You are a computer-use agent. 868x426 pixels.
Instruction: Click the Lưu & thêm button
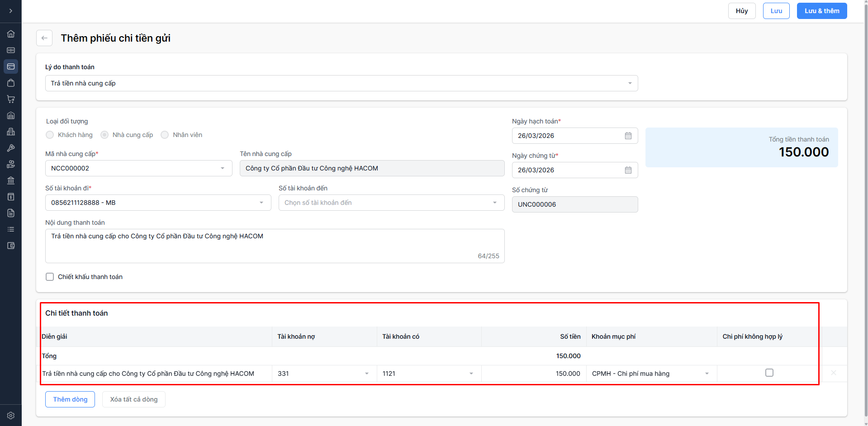pos(821,11)
